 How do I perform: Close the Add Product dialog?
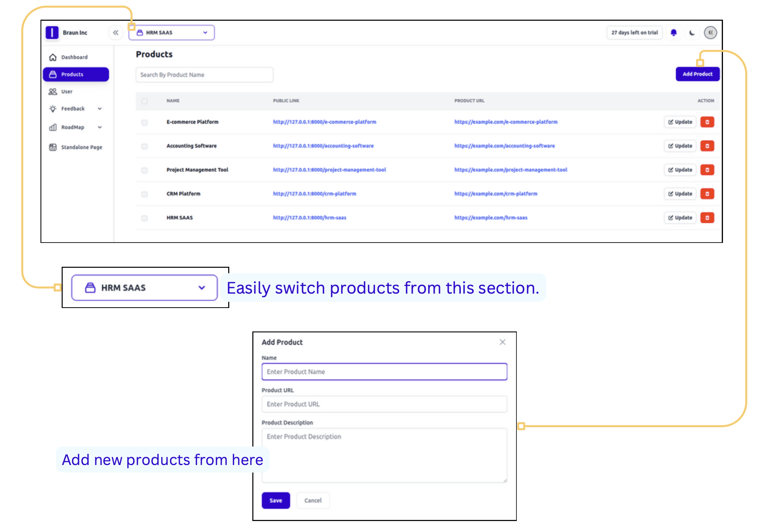pyautogui.click(x=502, y=342)
